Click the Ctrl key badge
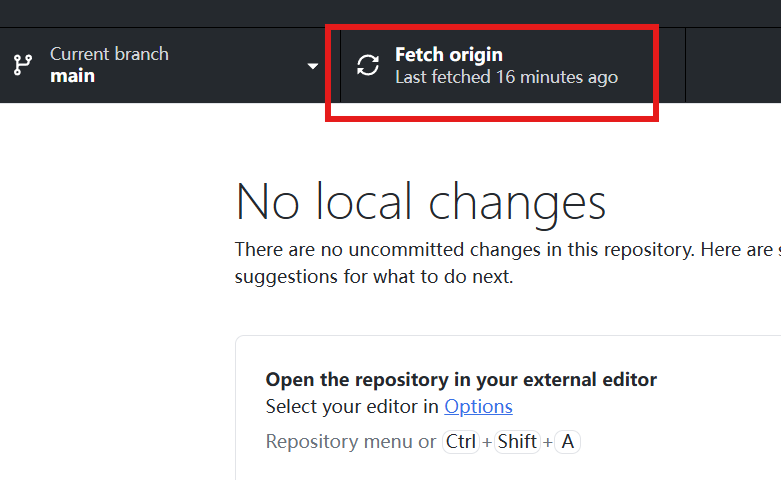781x480 pixels. point(460,441)
